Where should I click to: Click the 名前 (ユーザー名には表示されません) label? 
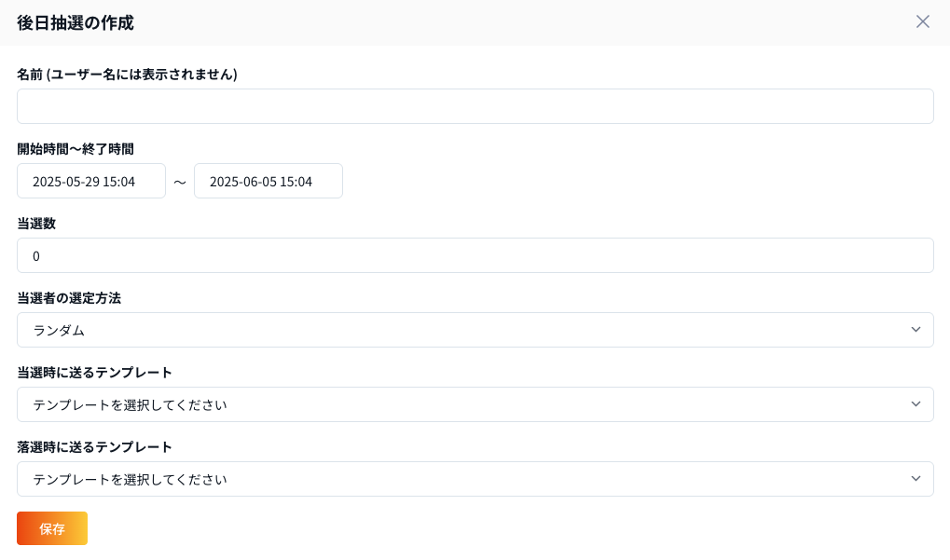(x=127, y=75)
